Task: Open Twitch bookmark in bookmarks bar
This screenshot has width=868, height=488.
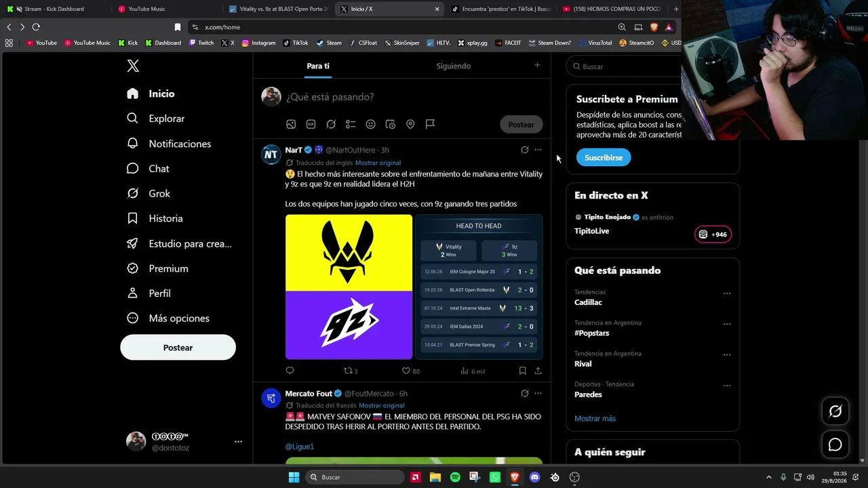Action: point(201,43)
